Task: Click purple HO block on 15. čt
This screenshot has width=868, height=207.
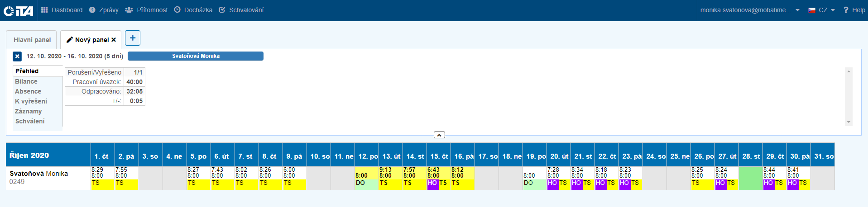Action: coord(432,183)
